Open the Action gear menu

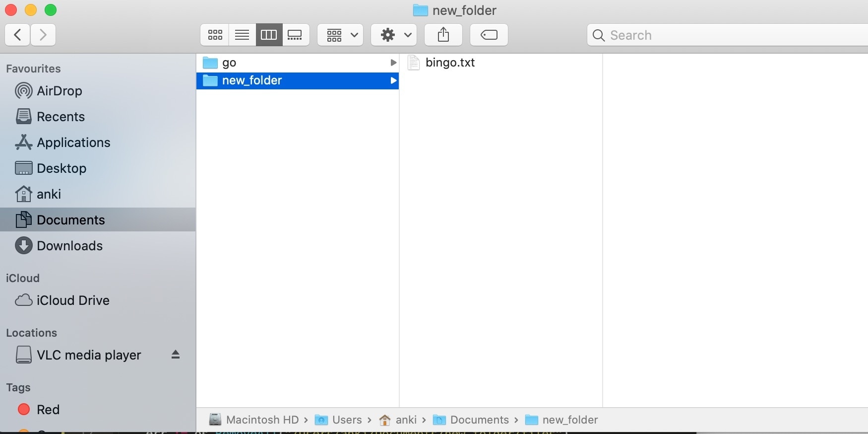[x=394, y=35]
